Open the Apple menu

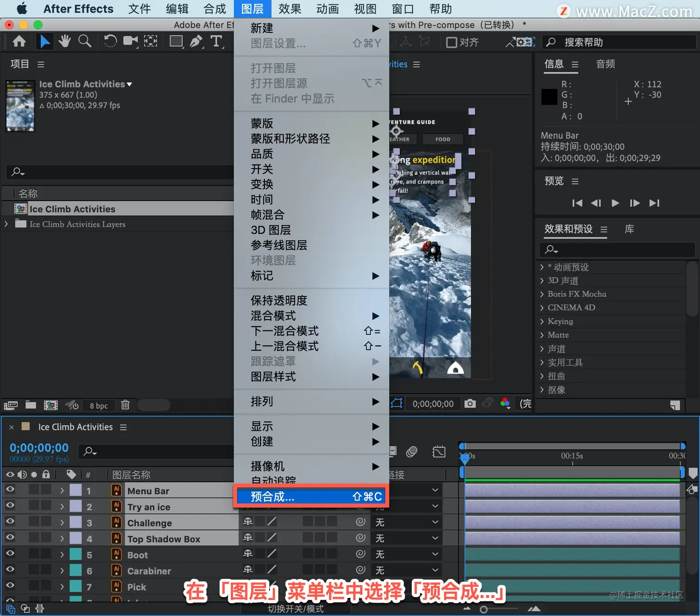click(x=21, y=9)
